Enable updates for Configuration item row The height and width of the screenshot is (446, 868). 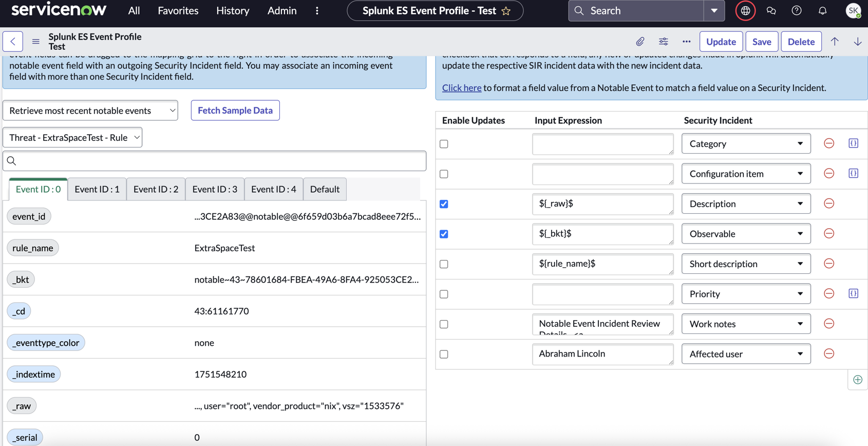pyautogui.click(x=444, y=174)
